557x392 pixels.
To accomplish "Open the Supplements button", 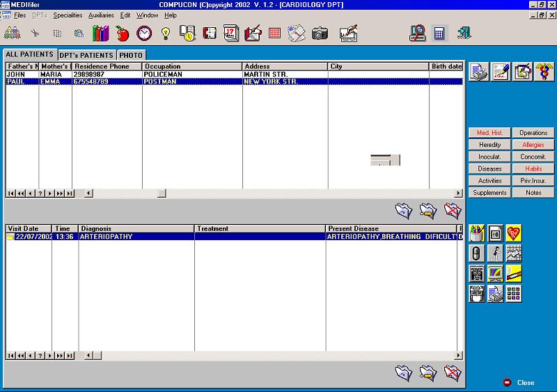I will (x=489, y=193).
